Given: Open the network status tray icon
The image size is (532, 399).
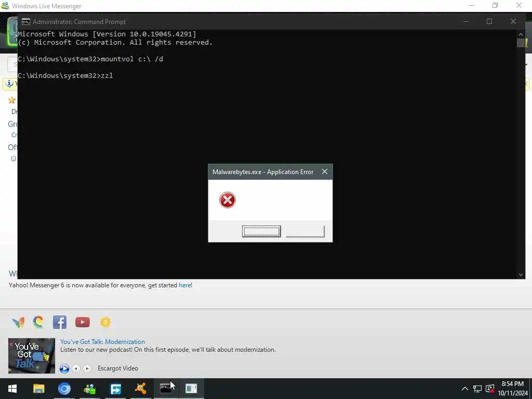Looking at the screenshot, I should [477, 389].
